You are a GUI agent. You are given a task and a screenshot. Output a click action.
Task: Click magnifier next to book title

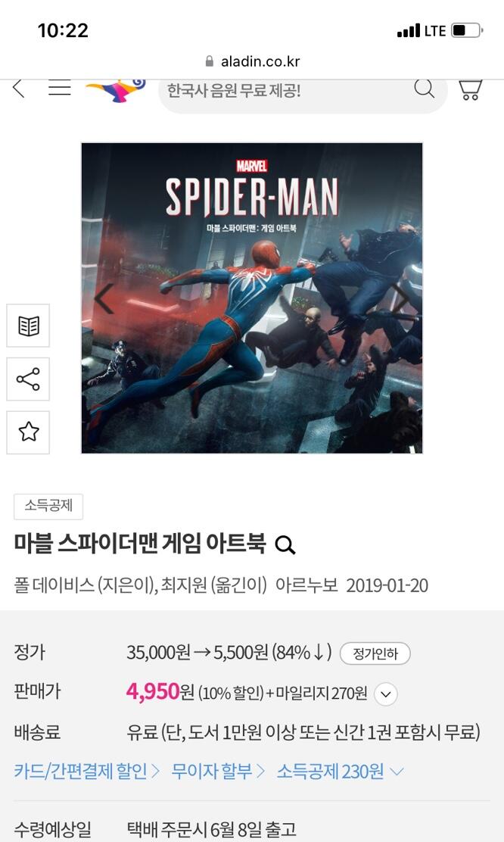click(285, 545)
